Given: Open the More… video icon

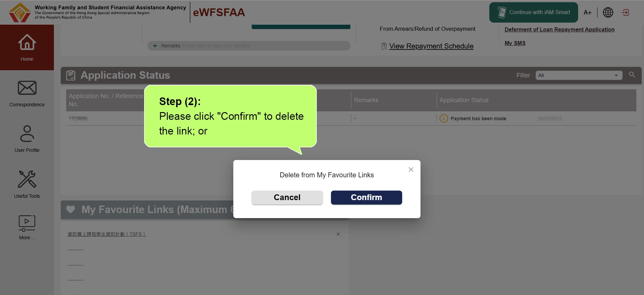Looking at the screenshot, I should tap(27, 223).
